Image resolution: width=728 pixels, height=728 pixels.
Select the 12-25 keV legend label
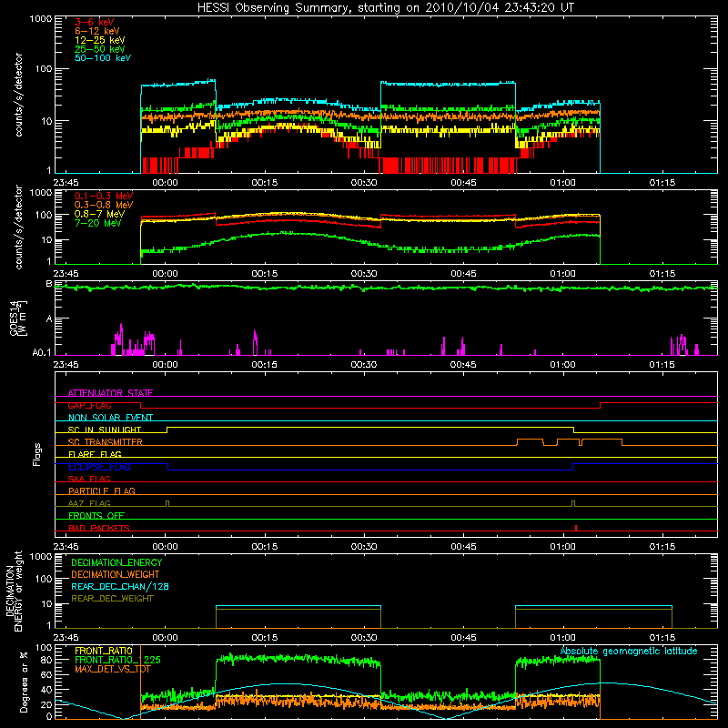tap(99, 40)
